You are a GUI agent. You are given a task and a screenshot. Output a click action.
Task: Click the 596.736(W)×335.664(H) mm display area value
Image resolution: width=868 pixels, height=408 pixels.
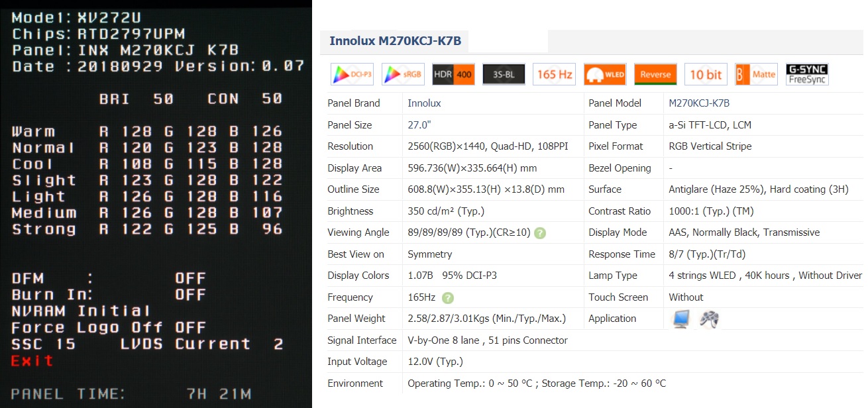click(x=472, y=168)
